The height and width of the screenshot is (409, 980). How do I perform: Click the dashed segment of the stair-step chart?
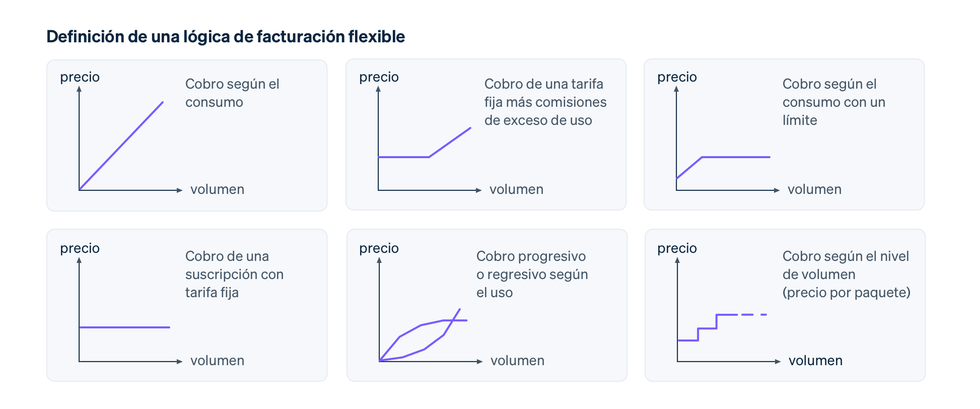[753, 315]
